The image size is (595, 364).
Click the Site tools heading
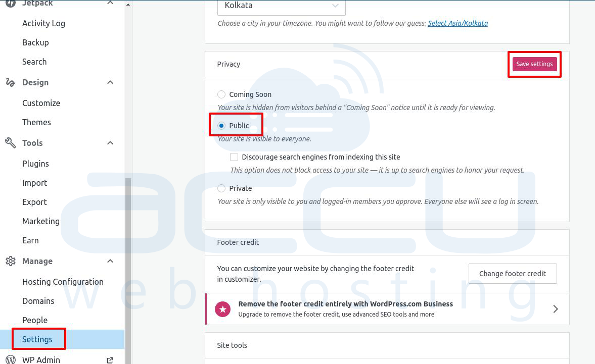232,345
